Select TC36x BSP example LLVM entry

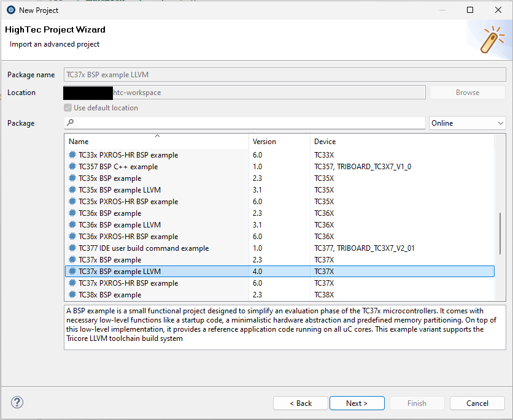[120, 225]
